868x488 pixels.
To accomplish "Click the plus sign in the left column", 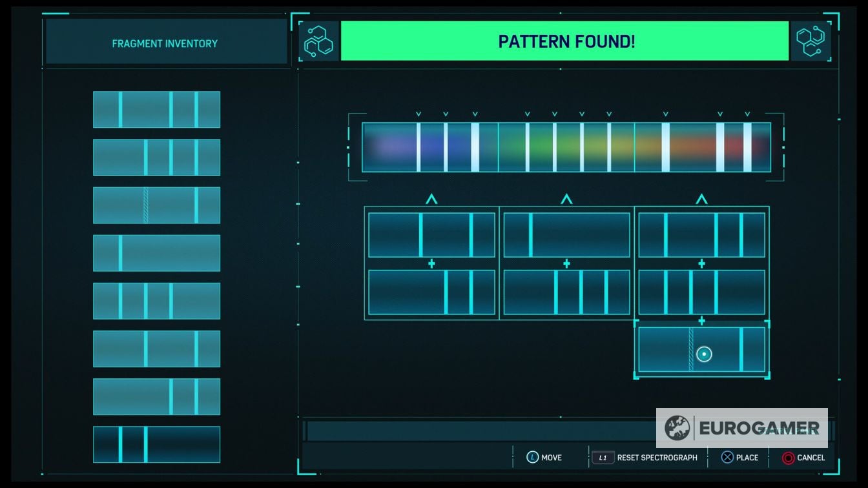I will tap(431, 263).
